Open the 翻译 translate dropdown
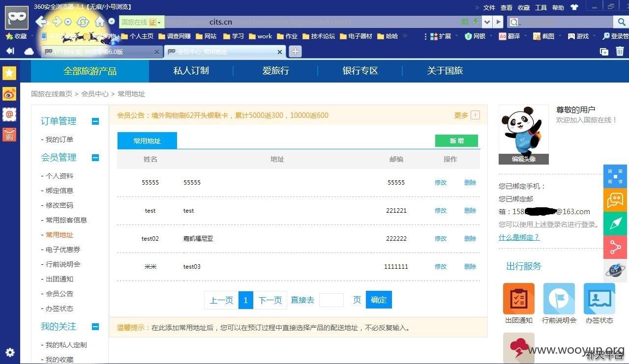The image size is (629, 364). coord(525,36)
